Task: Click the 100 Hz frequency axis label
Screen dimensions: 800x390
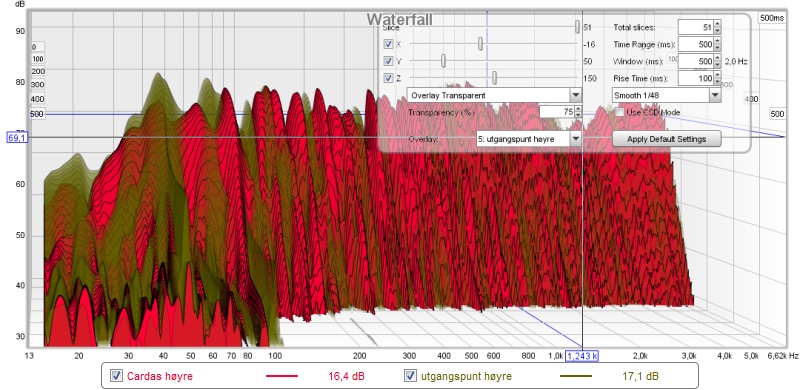Action: (275, 356)
